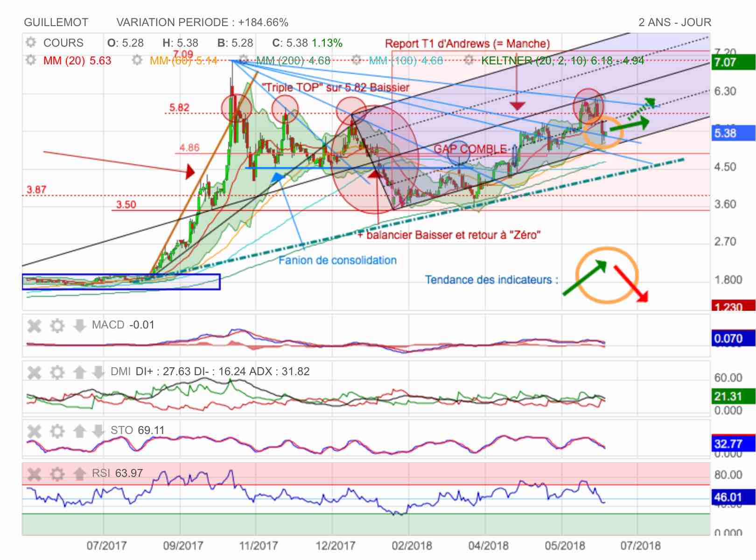
Task: Move the DMI panel up with its arrow
Action: (x=79, y=372)
